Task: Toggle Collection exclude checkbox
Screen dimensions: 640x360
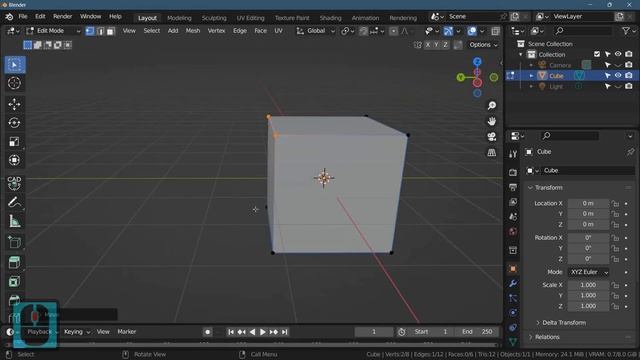Action: (x=597, y=54)
